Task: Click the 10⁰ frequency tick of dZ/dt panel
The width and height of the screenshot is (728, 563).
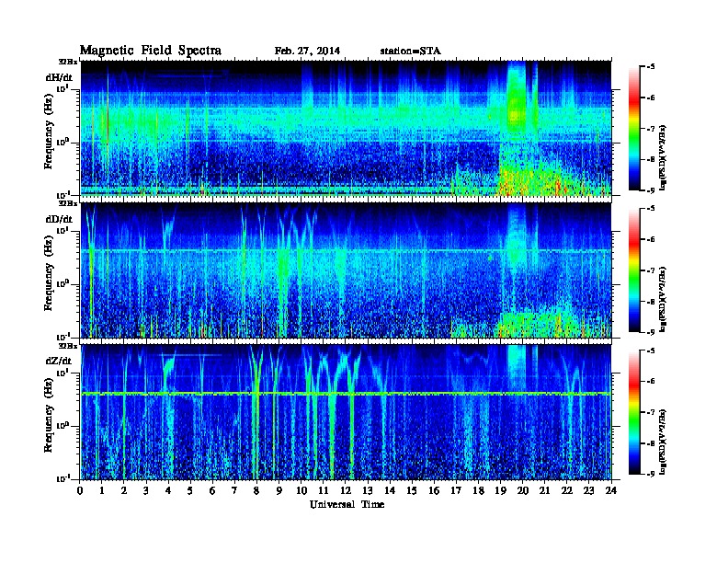Action: tap(63, 425)
